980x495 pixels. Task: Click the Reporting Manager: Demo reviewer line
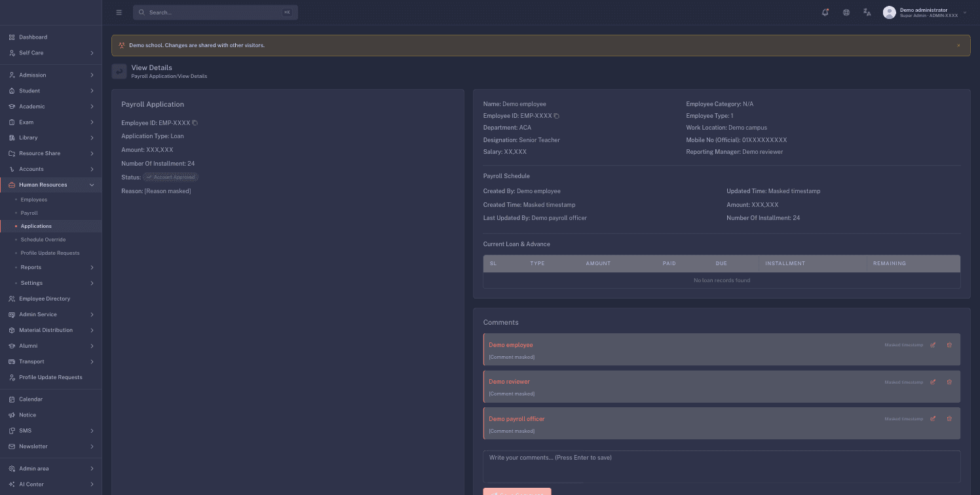click(734, 152)
